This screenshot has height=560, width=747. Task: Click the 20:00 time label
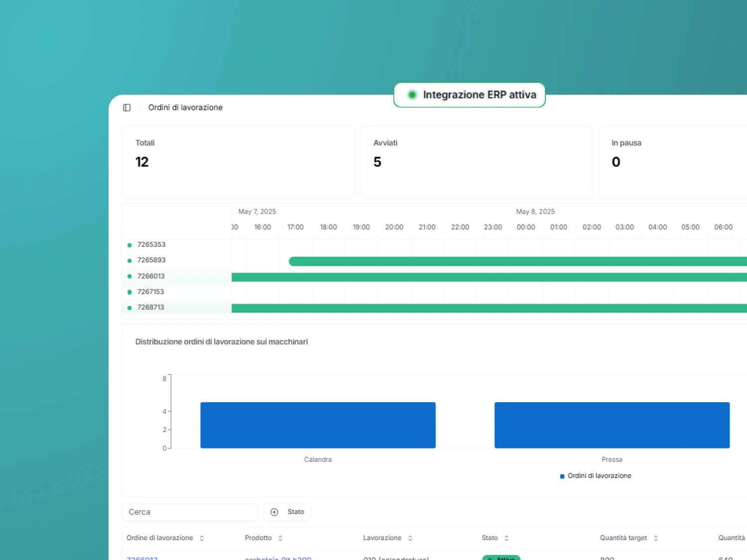(x=394, y=227)
